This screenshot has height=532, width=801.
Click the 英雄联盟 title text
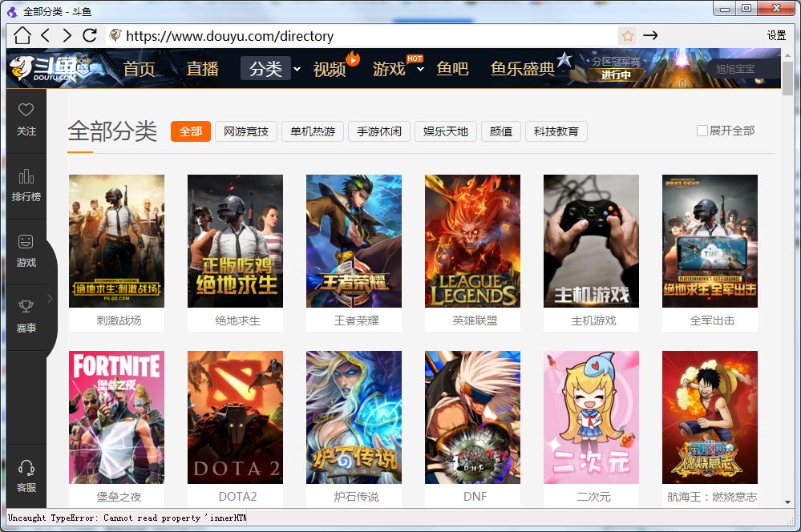pyautogui.click(x=475, y=320)
